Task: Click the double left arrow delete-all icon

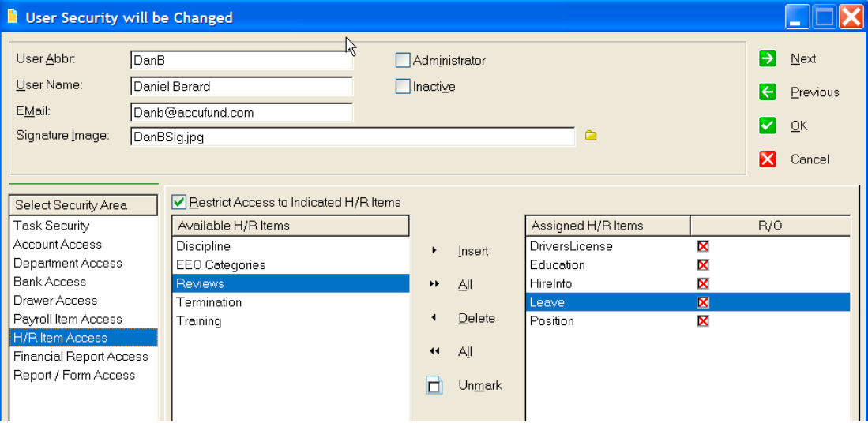Action: (x=434, y=352)
